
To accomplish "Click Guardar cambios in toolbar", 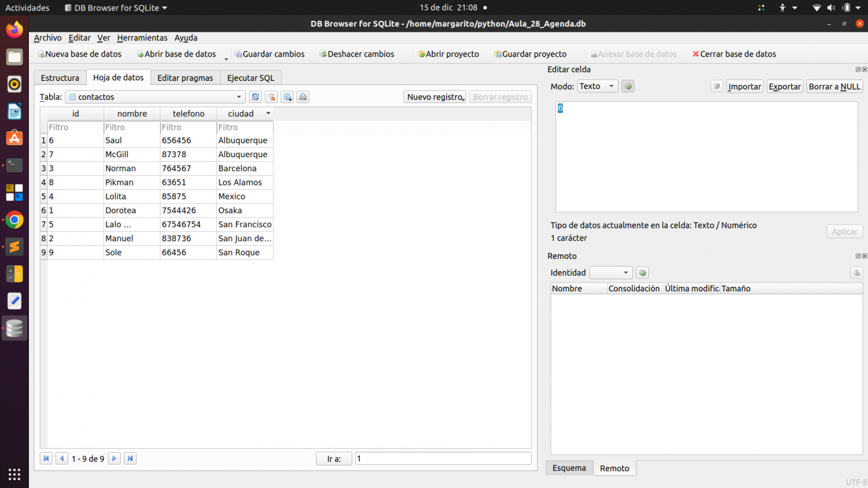I will (x=269, y=54).
